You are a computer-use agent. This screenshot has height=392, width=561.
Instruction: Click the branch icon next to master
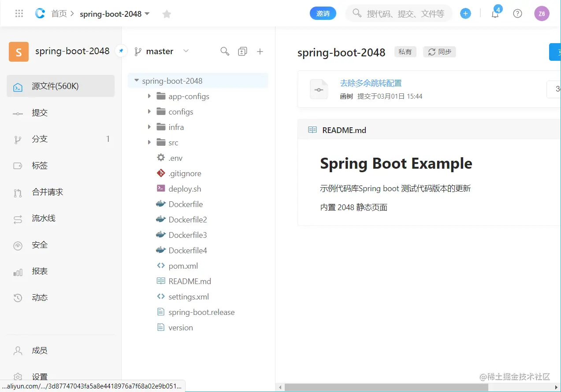[x=138, y=52]
